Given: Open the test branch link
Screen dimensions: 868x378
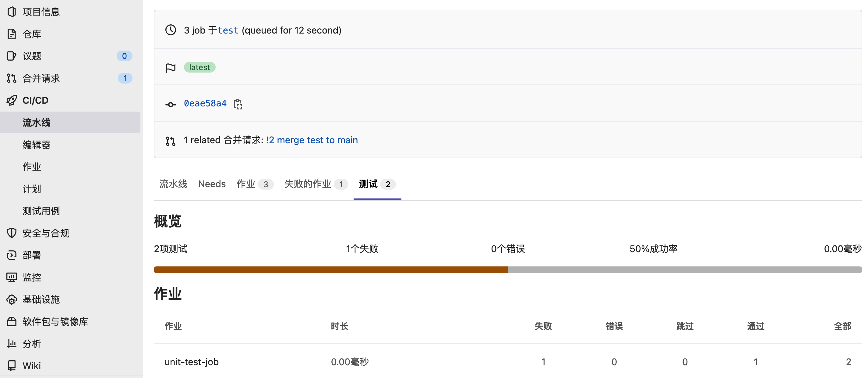Looking at the screenshot, I should click(228, 30).
